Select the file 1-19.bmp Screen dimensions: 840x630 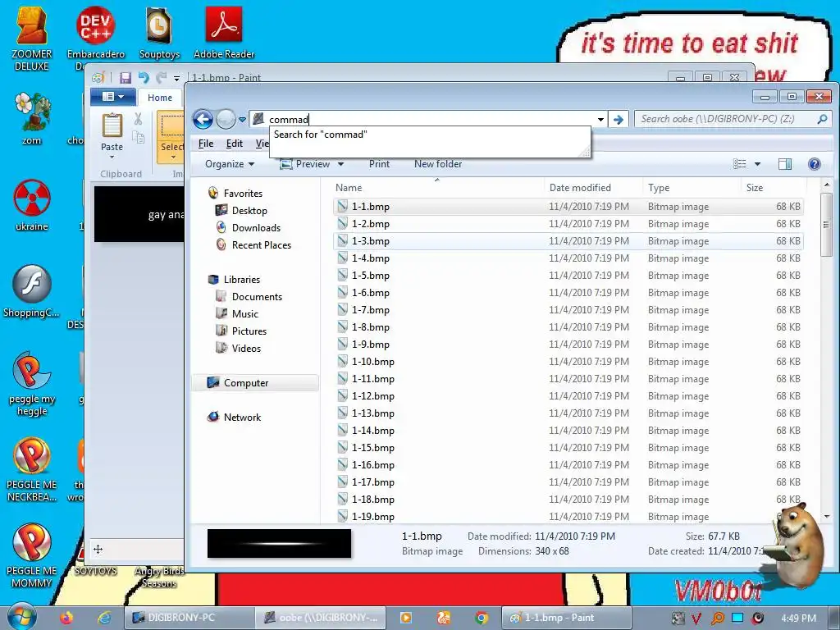coord(568,517)
